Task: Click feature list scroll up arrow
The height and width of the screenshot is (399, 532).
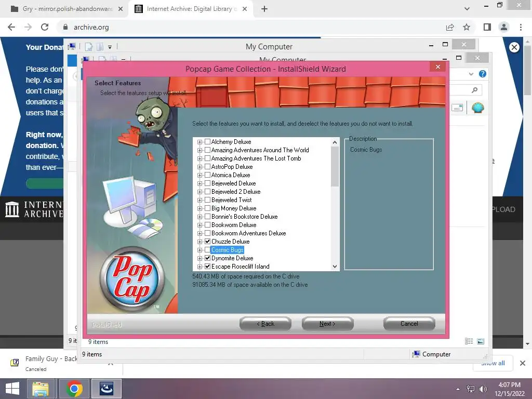Action: [x=335, y=142]
